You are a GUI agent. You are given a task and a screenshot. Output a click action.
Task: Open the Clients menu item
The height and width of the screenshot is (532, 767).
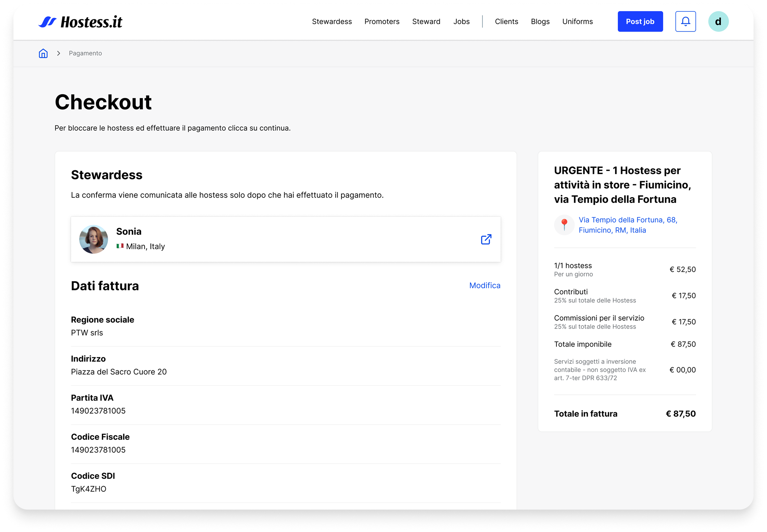coord(506,21)
